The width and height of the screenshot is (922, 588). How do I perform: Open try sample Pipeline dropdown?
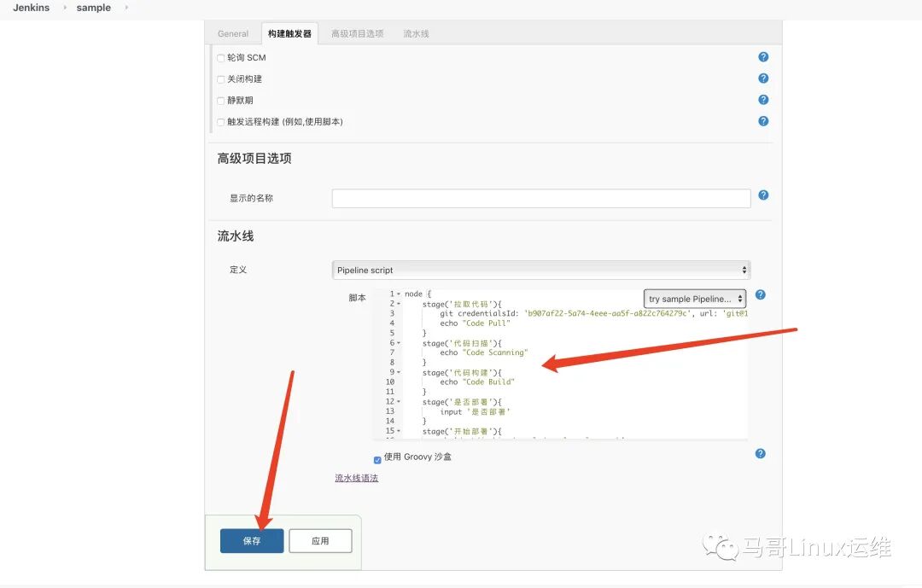pos(695,299)
